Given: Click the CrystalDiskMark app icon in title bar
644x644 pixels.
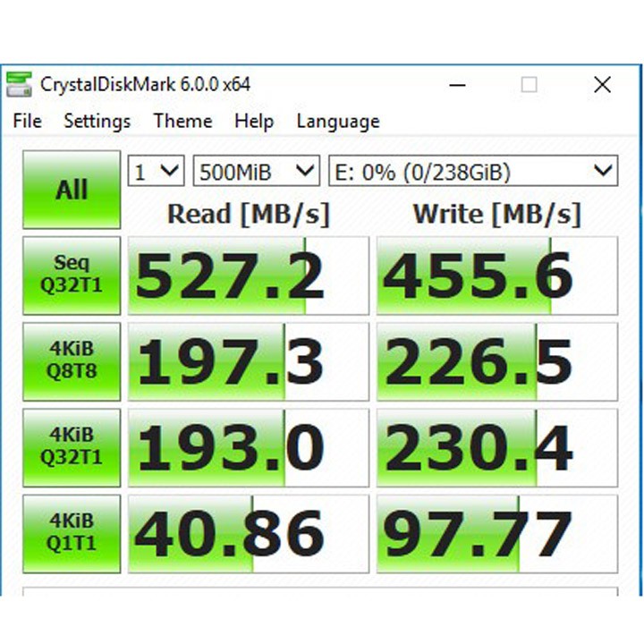Looking at the screenshot, I should click(x=19, y=85).
